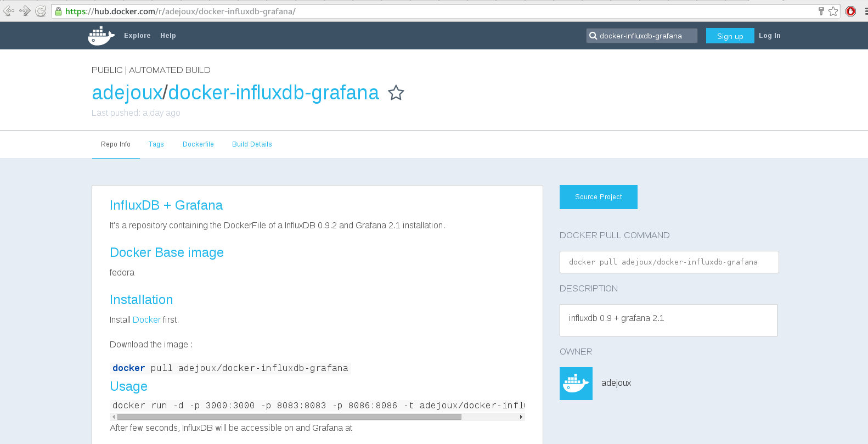Open the Explore menu

click(x=137, y=36)
